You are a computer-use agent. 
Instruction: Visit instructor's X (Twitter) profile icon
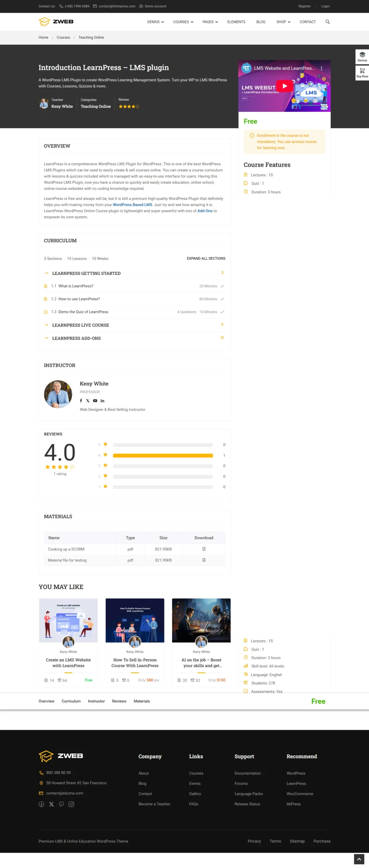[x=88, y=400]
